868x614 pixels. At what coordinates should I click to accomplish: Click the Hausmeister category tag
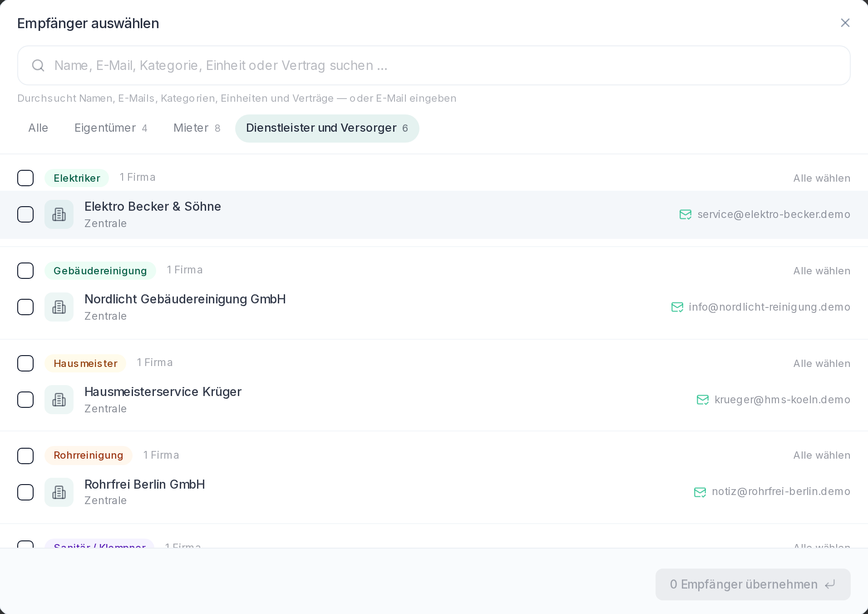(x=85, y=363)
